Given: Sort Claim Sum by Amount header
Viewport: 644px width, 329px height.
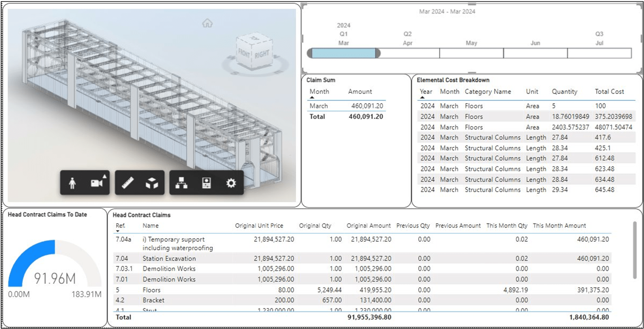Looking at the screenshot, I should pyautogui.click(x=360, y=92).
